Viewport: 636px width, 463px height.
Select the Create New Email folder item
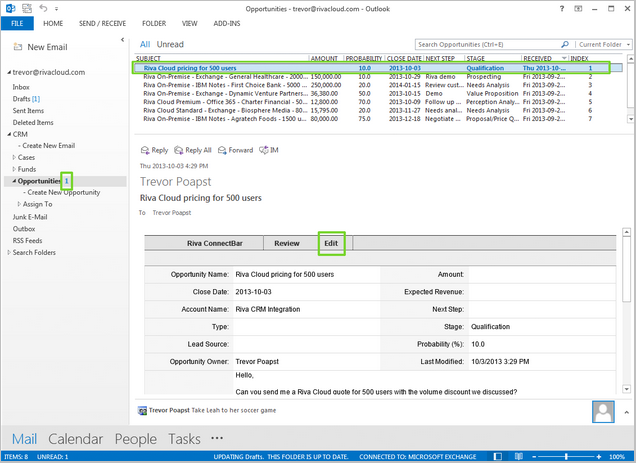[x=49, y=146]
